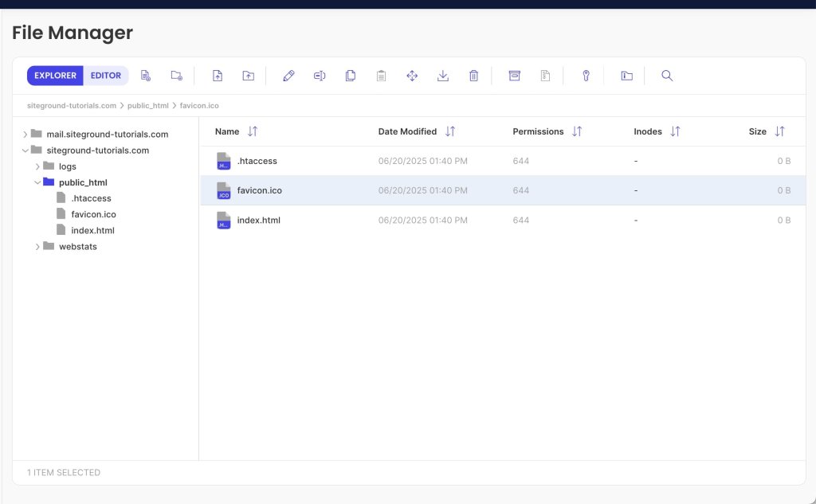
Task: Select index.html in the sidebar tree
Action: (92, 230)
